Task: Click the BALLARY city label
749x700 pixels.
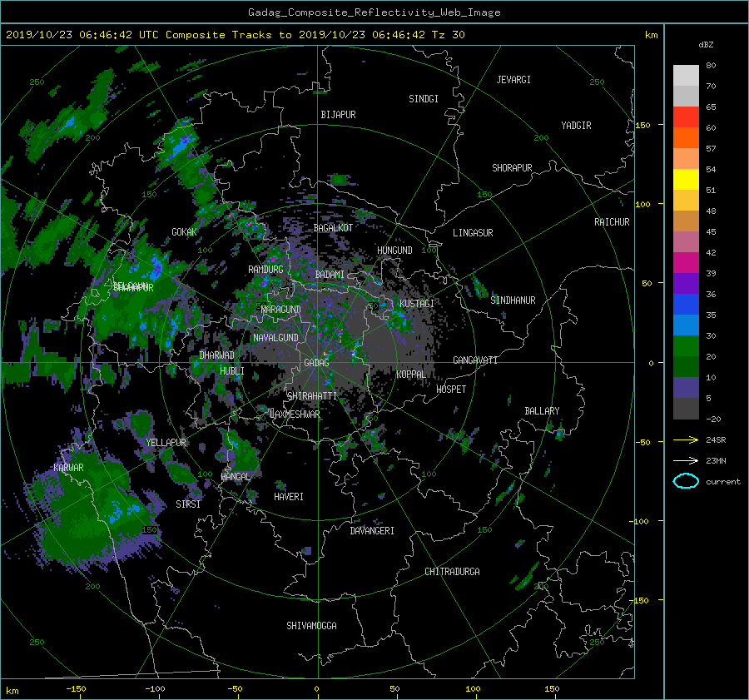Action: [x=542, y=411]
